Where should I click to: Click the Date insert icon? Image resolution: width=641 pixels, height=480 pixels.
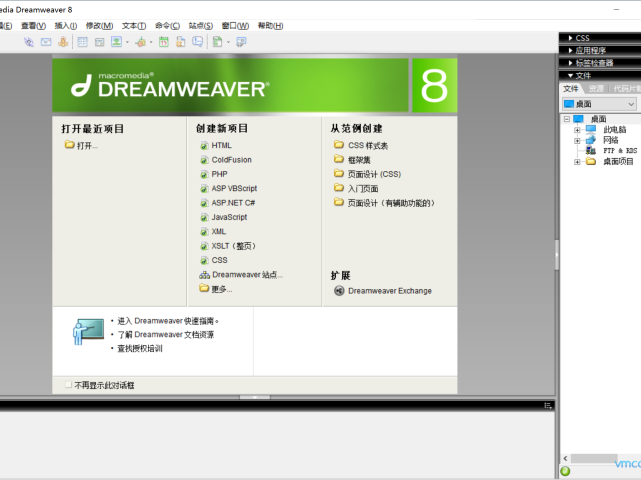pos(164,42)
